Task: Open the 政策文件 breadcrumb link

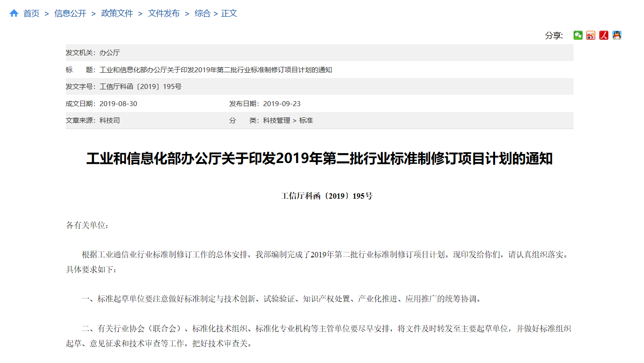Action: [x=117, y=14]
